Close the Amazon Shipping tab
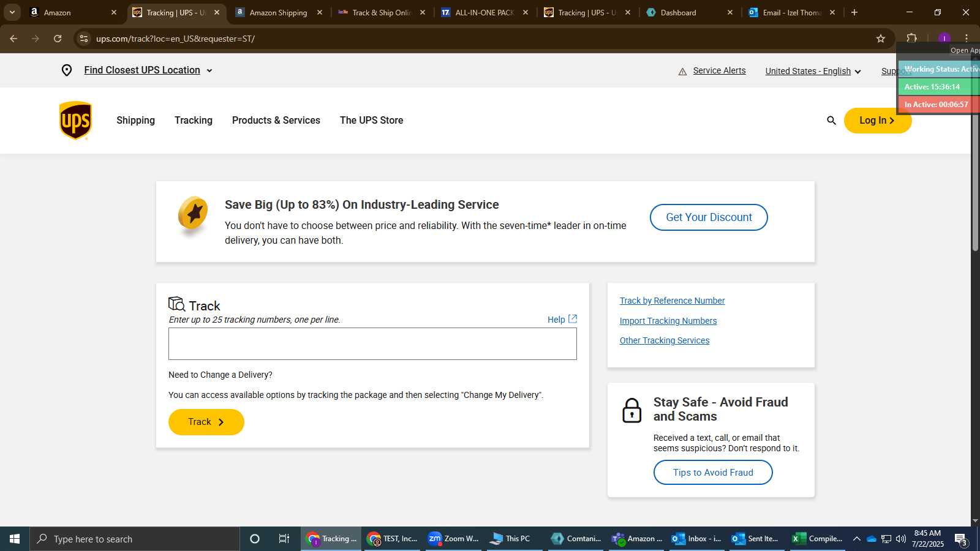 tap(319, 12)
